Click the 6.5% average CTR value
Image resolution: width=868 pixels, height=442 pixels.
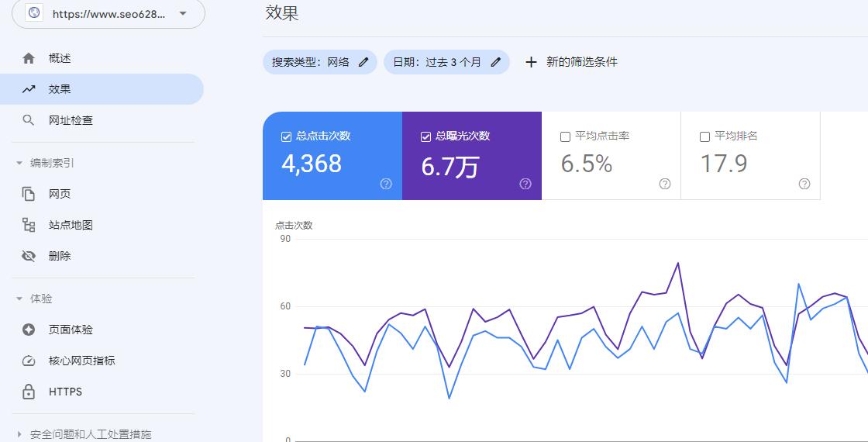586,164
